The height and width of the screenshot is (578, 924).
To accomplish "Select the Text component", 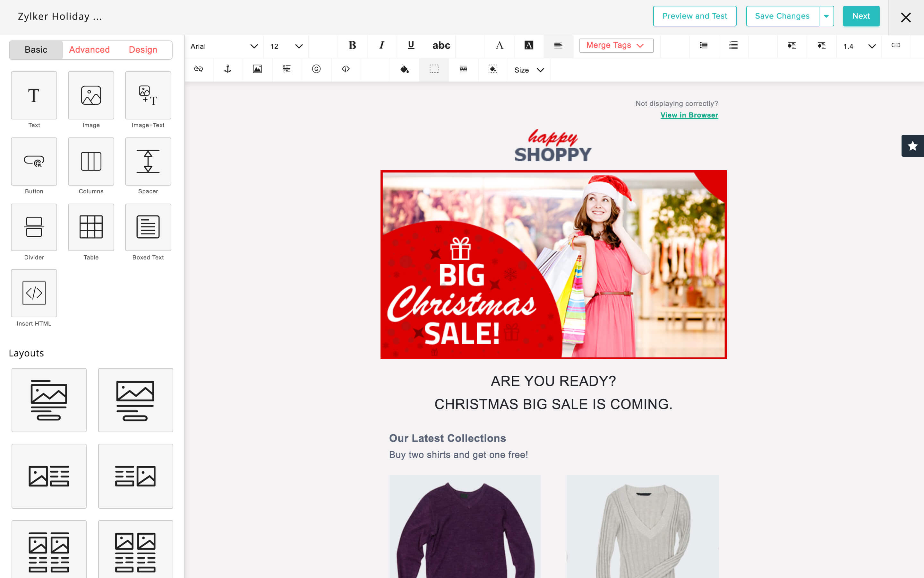I will 34,96.
